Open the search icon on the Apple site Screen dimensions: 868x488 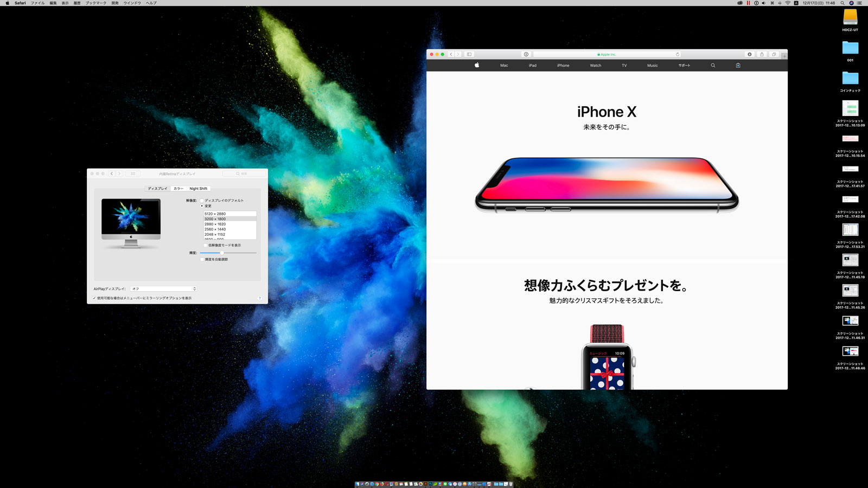pos(713,65)
